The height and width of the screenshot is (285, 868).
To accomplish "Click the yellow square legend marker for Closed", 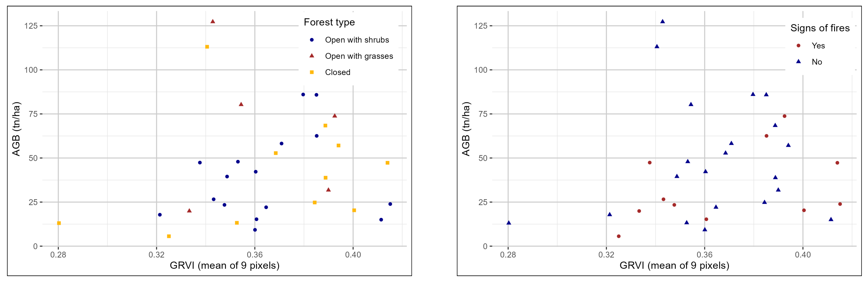I will coord(312,72).
